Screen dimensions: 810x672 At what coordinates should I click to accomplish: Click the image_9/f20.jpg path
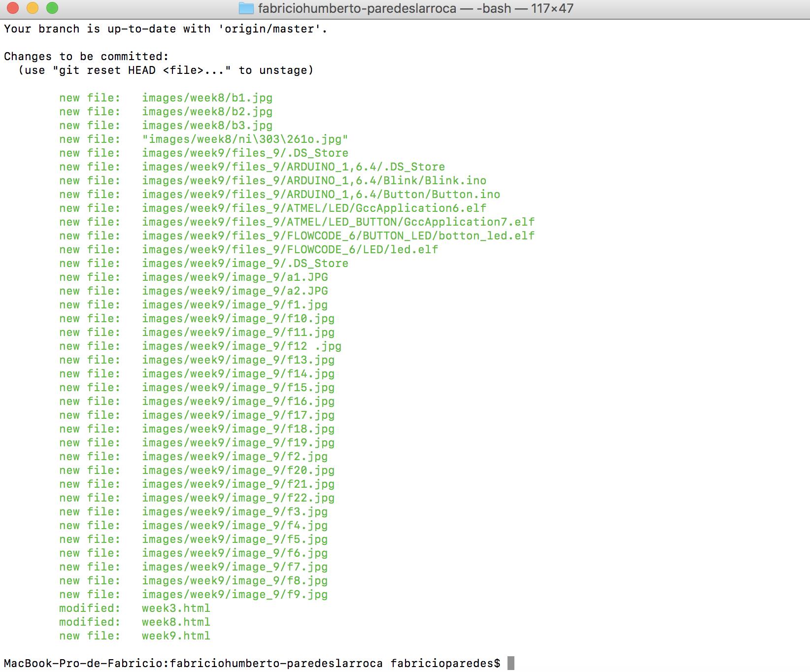point(238,470)
